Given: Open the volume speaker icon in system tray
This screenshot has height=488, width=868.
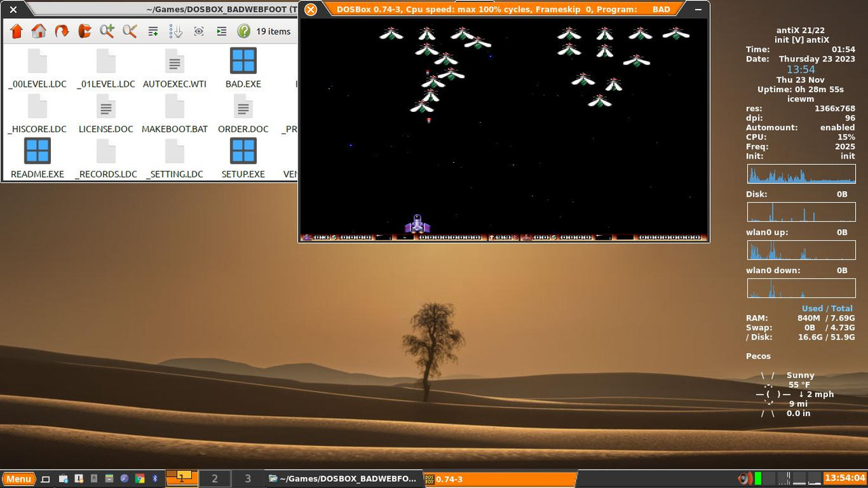Looking at the screenshot, I should 745,479.
